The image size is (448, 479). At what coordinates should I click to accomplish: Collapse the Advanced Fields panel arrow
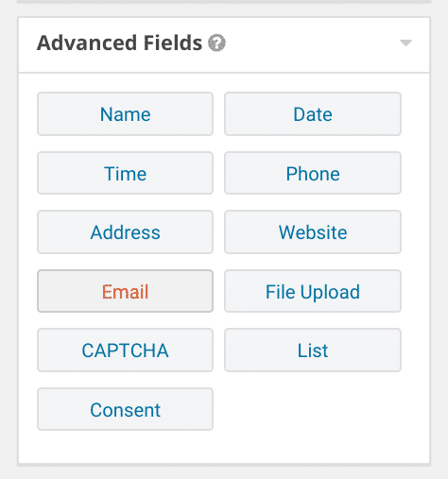point(405,43)
